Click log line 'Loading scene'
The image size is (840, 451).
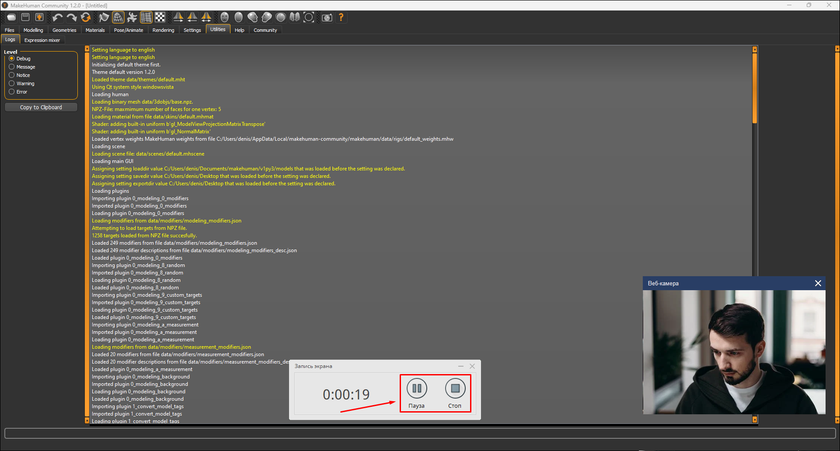[108, 146]
